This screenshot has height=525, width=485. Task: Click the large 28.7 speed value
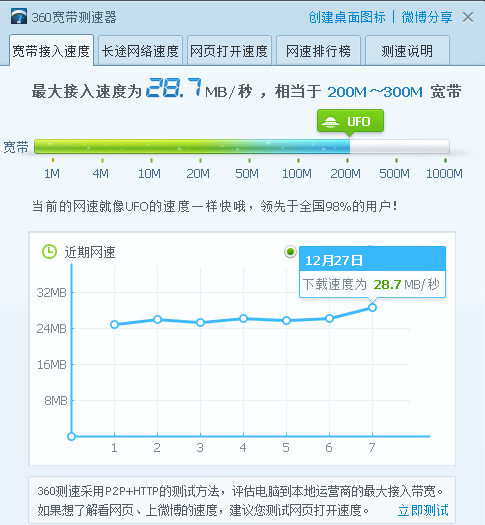click(x=174, y=88)
